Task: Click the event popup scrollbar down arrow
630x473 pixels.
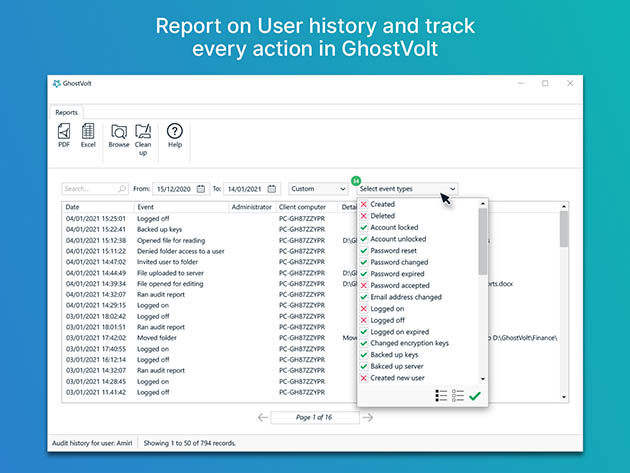Action: pyautogui.click(x=483, y=379)
